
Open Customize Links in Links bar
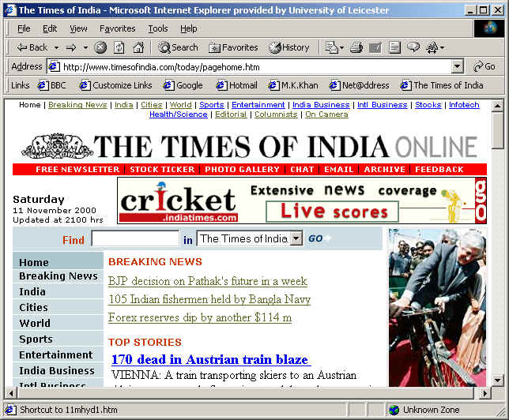coord(116,85)
